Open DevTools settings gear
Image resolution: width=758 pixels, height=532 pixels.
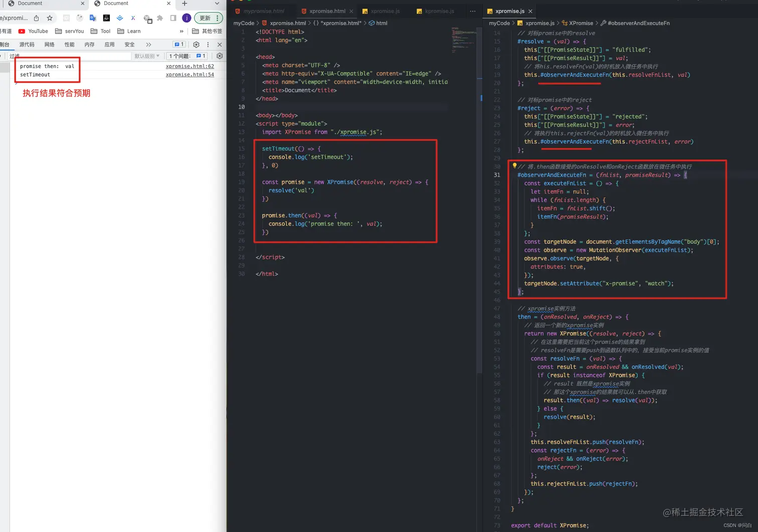point(196,45)
